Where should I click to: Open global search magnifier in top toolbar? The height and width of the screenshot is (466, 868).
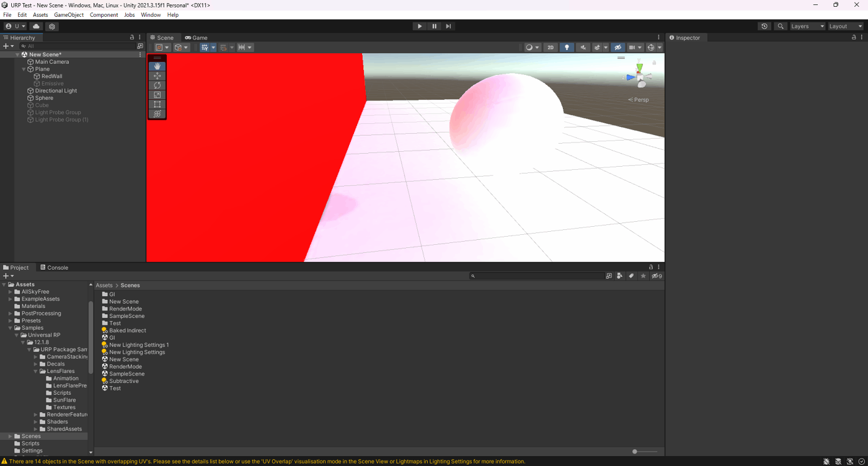(781, 26)
